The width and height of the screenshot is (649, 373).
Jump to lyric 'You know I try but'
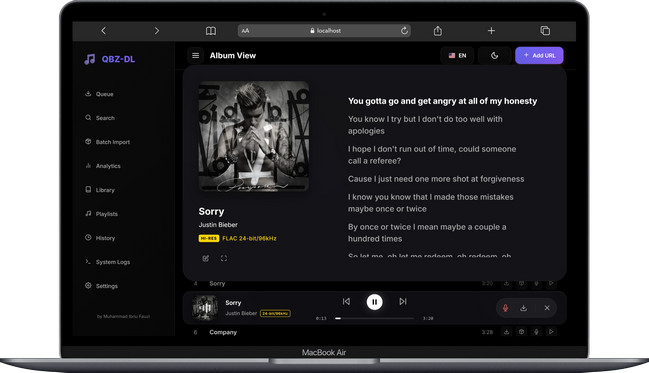[425, 125]
